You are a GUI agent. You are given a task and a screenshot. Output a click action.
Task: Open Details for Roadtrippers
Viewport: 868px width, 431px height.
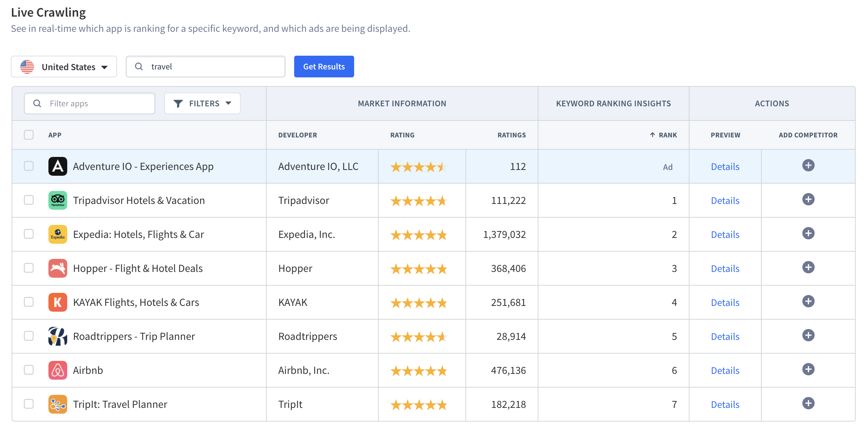click(725, 337)
